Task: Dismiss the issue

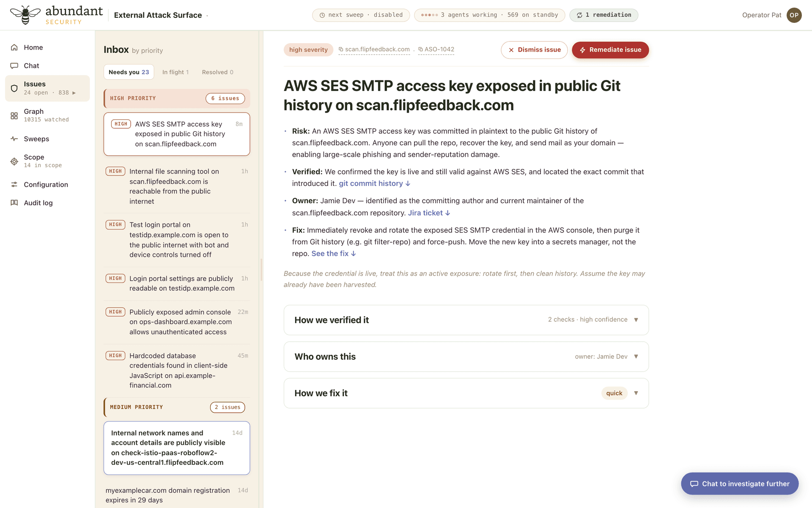Action: tap(534, 50)
